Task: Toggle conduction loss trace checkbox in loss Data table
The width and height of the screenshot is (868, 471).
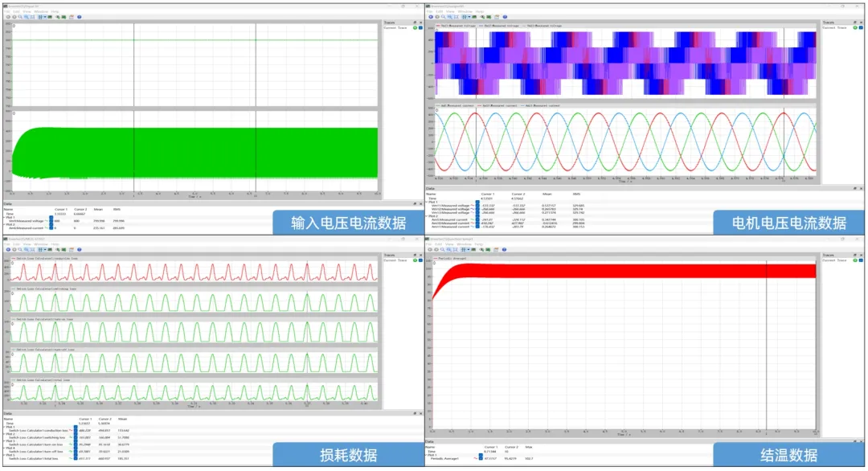Action: tap(75, 431)
